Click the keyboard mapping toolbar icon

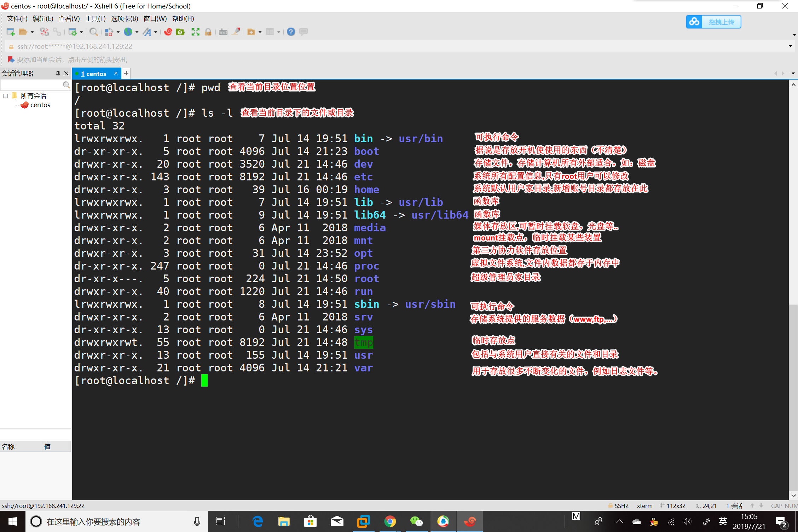pyautogui.click(x=223, y=32)
